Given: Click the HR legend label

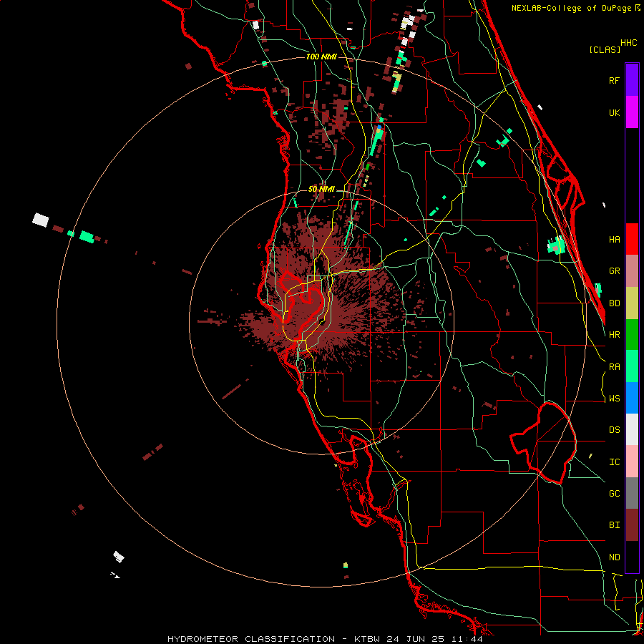Looking at the screenshot, I should [615, 335].
